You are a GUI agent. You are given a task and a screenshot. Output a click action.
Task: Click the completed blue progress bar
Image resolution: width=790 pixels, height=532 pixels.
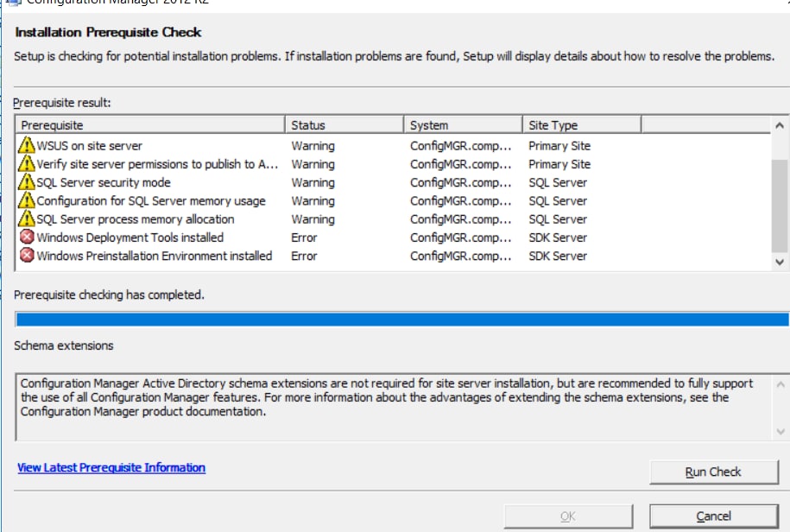click(x=402, y=320)
